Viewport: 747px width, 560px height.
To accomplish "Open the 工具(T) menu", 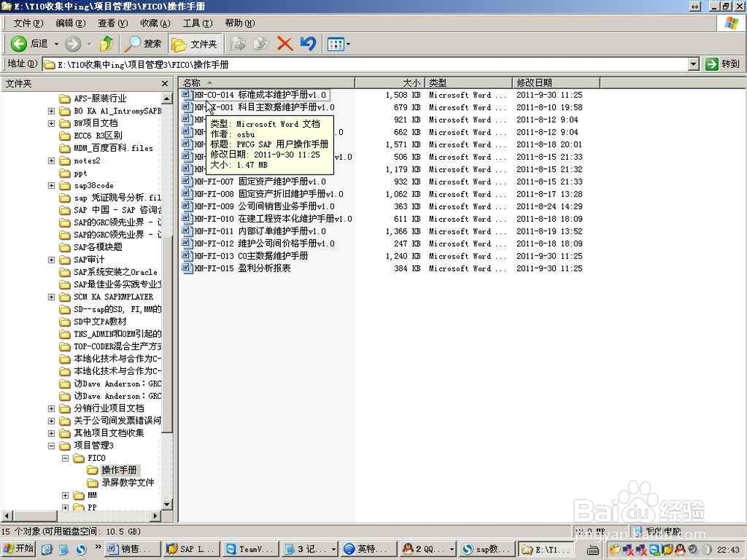I will 198,23.
